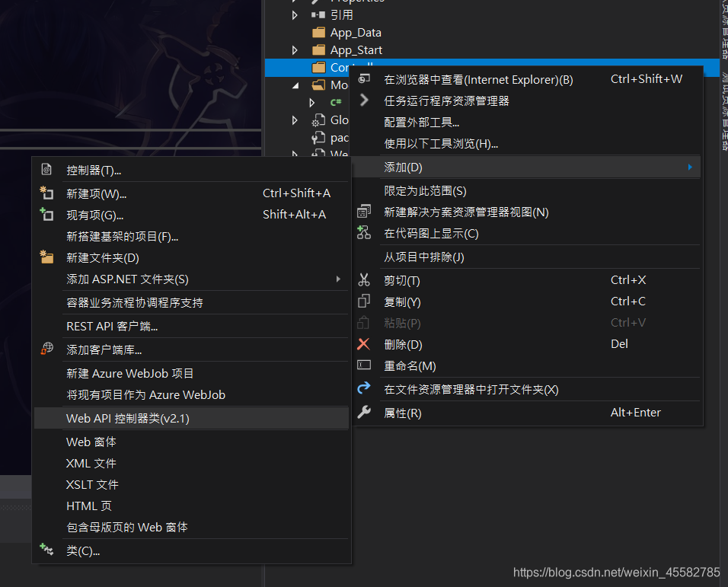Collapse the Models folder node
This screenshot has width=728, height=587.
[295, 85]
